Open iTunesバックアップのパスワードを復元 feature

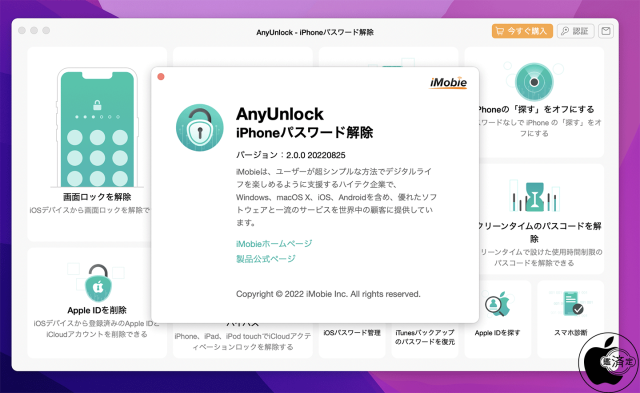coord(424,337)
